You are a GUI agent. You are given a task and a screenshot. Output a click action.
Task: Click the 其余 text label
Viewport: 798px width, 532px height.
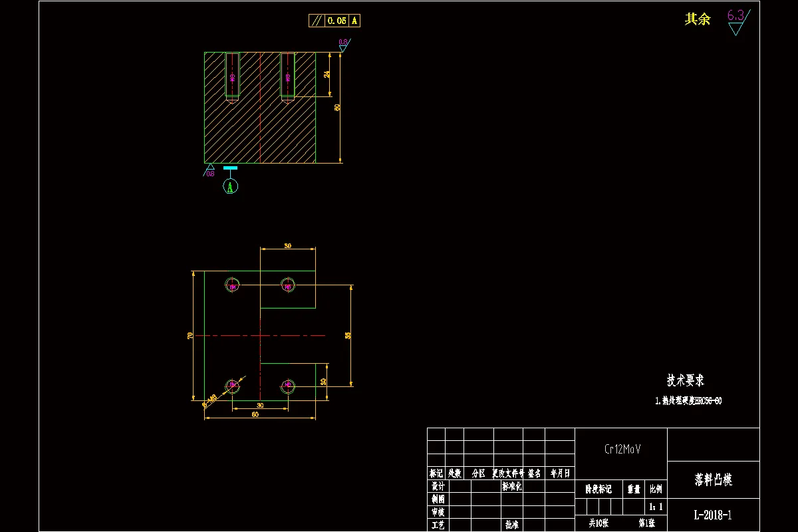pyautogui.click(x=698, y=19)
